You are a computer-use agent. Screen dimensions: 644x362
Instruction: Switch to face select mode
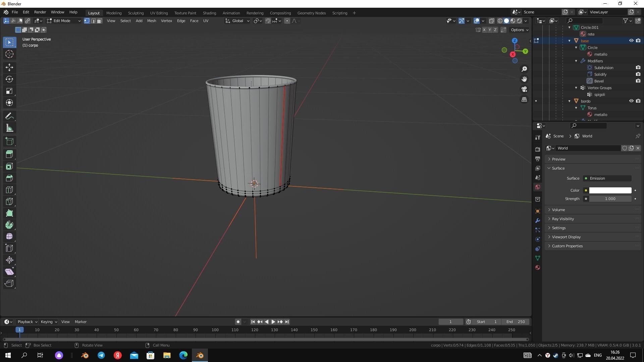pos(99,21)
